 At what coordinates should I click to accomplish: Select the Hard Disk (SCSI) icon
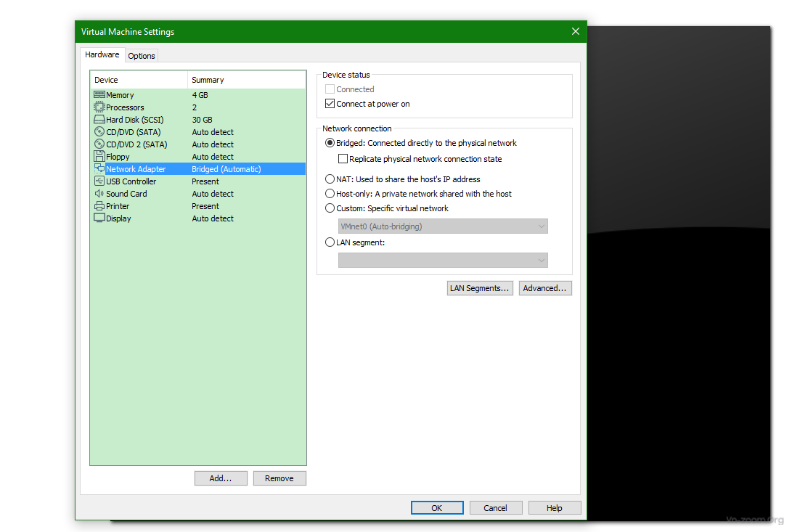point(99,120)
